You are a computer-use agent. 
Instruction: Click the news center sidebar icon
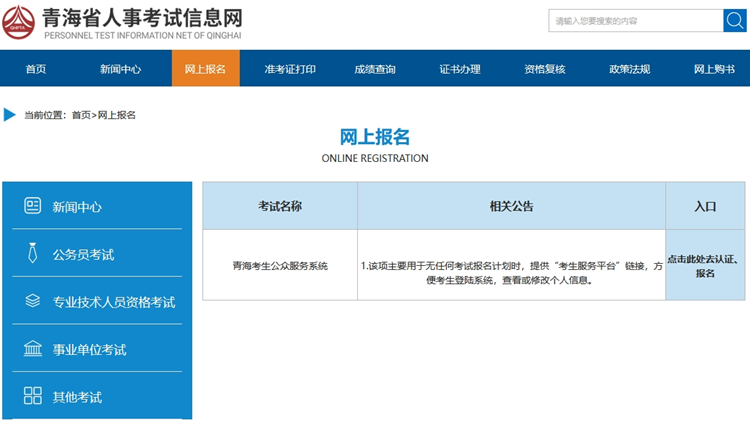click(x=33, y=206)
